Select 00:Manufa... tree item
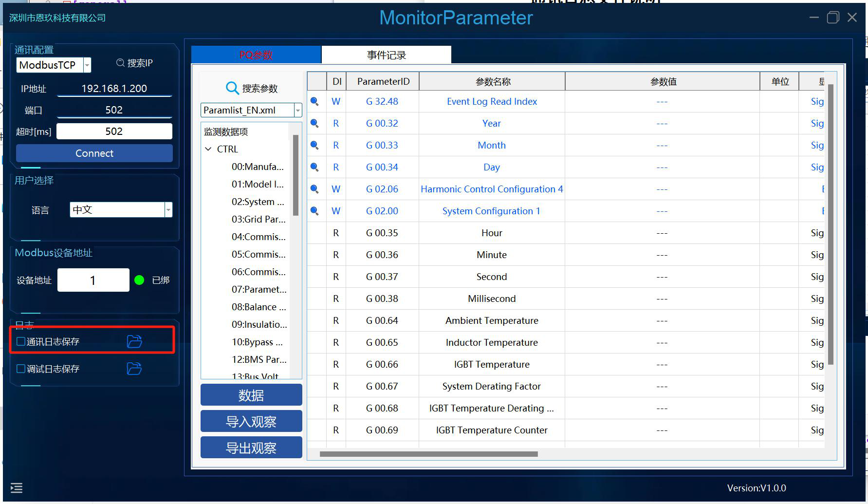The image size is (868, 504). click(258, 167)
